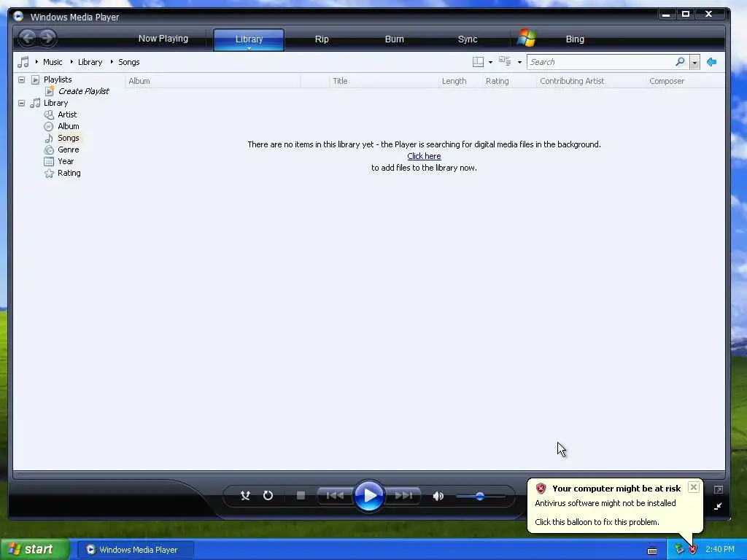Adjust the volume slider
The image size is (747, 560).
click(480, 496)
